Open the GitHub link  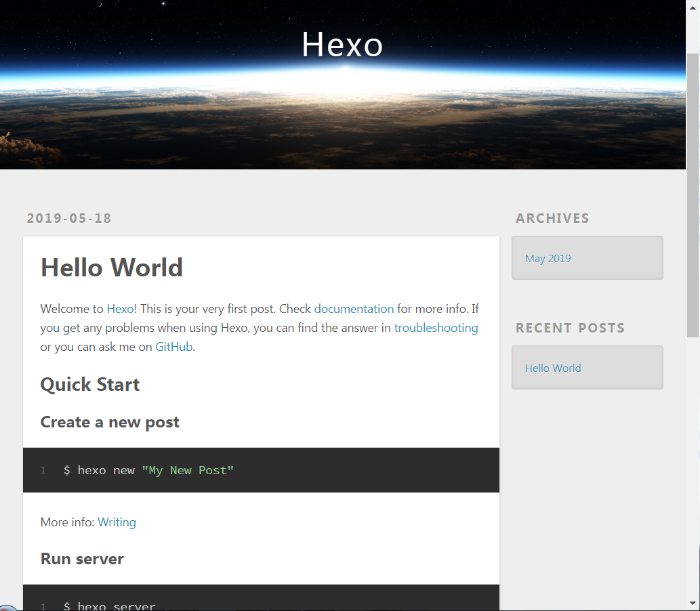tap(173, 346)
